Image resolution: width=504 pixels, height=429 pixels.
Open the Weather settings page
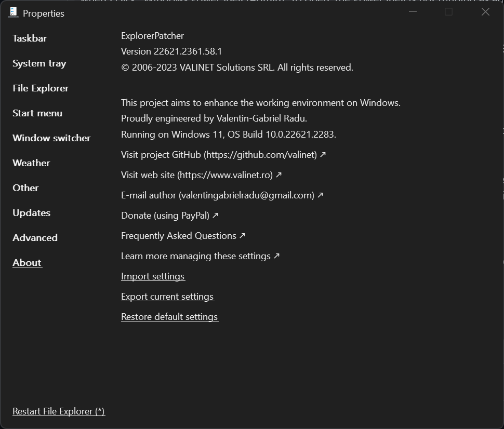point(31,163)
